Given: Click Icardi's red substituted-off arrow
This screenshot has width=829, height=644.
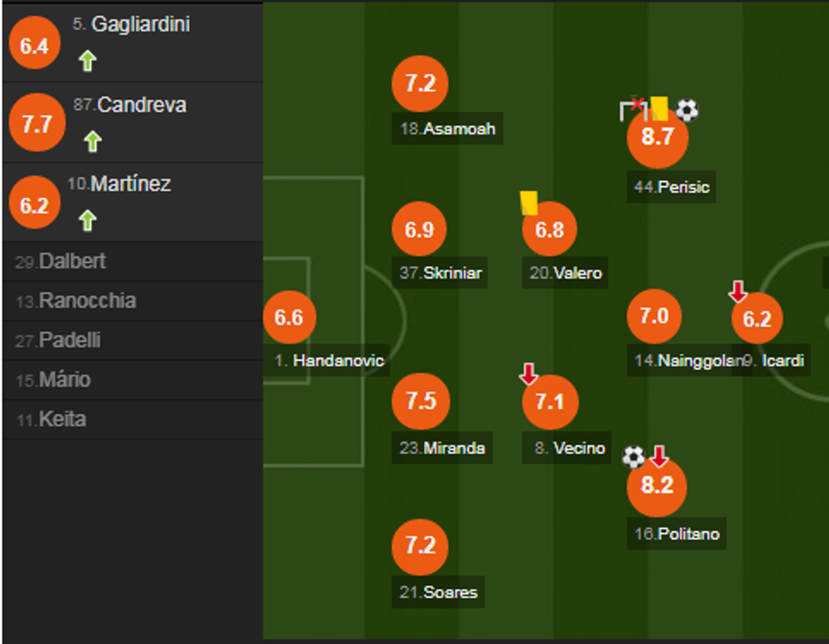Looking at the screenshot, I should click(x=738, y=292).
